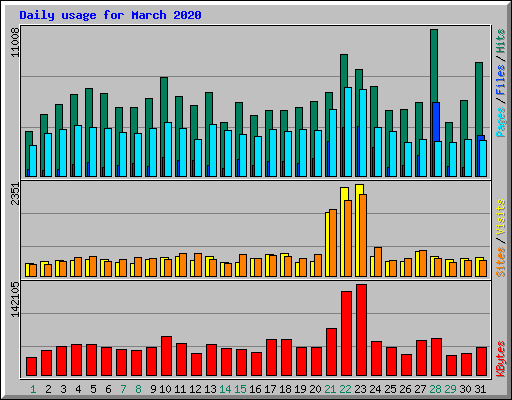Click the red KBytes bar for day 10
This screenshot has height=400, width=512.
pyautogui.click(x=166, y=356)
